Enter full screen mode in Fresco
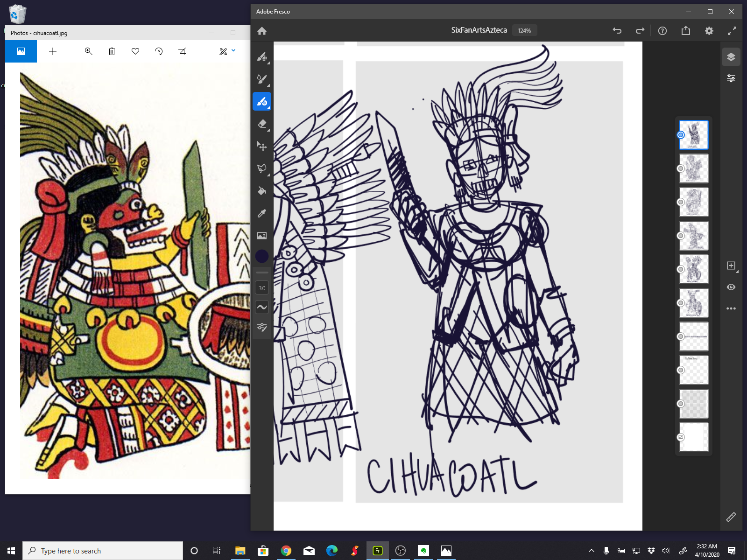The height and width of the screenshot is (560, 747). point(732,31)
